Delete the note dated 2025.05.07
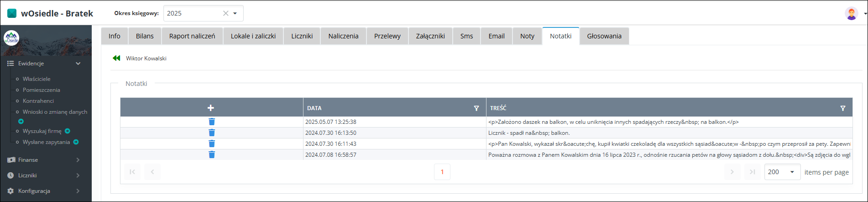This screenshot has height=202, width=868. [x=212, y=122]
